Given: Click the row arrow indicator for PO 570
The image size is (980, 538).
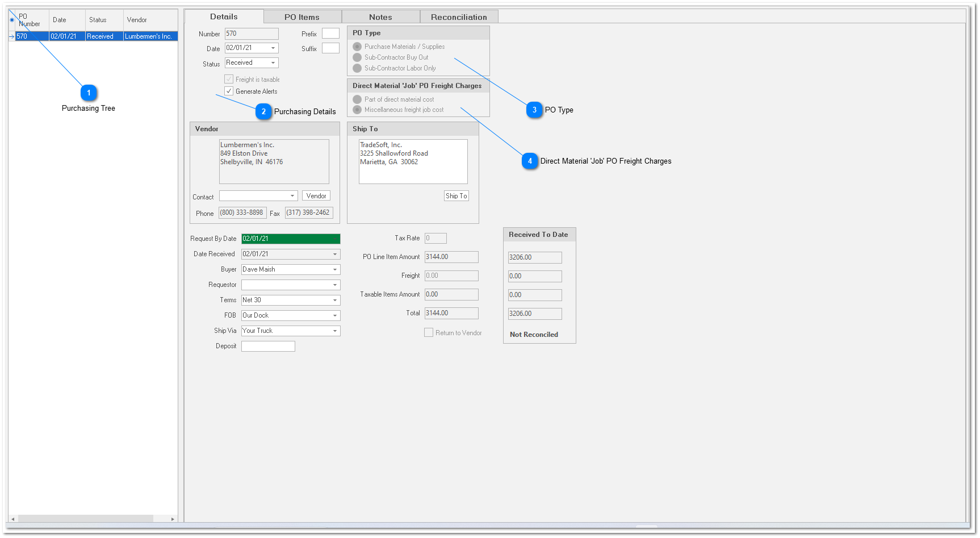Looking at the screenshot, I should coord(12,36).
